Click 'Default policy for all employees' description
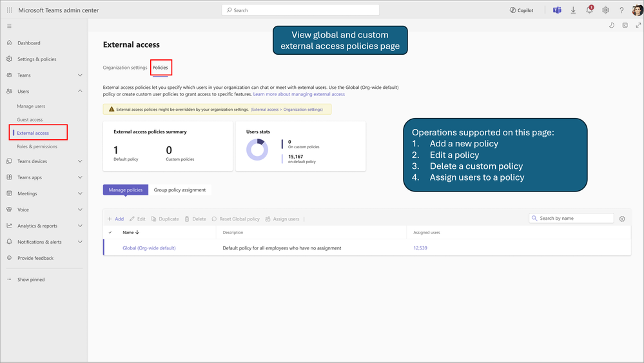The width and height of the screenshot is (644, 363). (282, 248)
